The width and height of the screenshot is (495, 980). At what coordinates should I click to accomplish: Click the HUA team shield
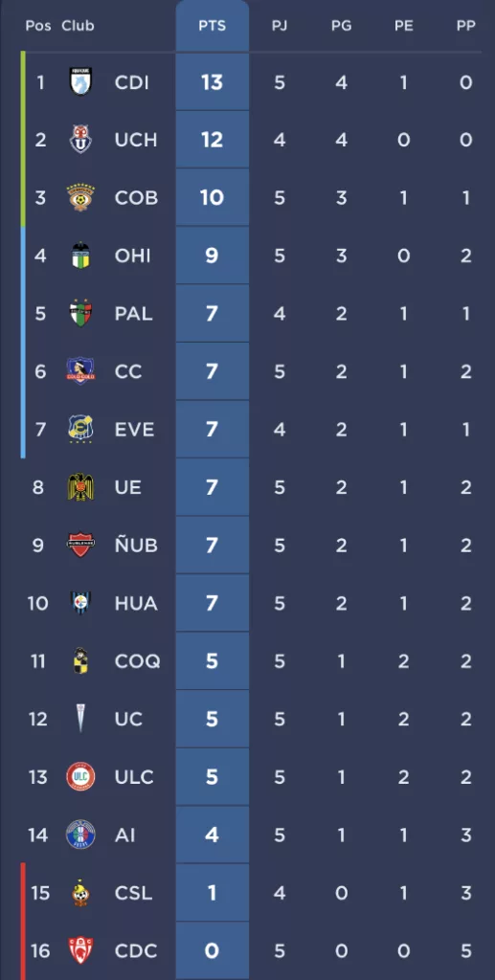click(80, 603)
